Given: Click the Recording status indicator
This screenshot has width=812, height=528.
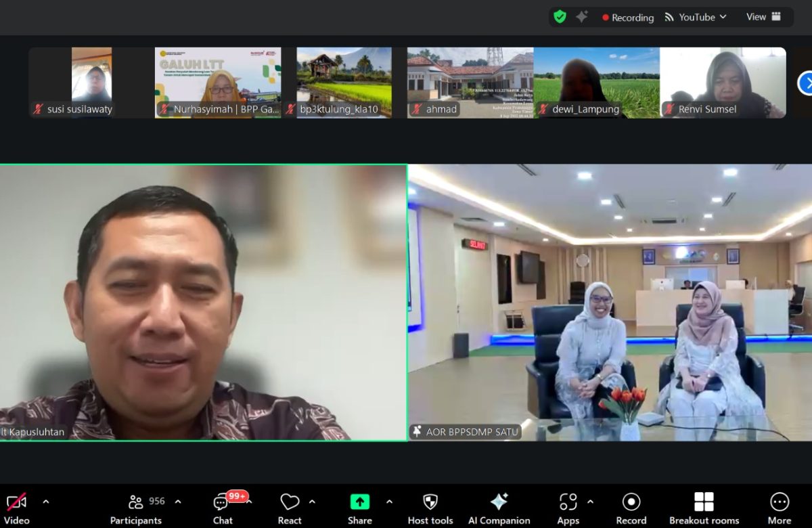Looking at the screenshot, I should pos(628,18).
